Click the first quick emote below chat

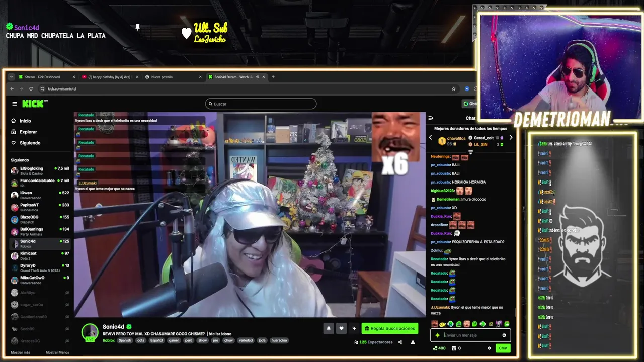[x=435, y=324]
